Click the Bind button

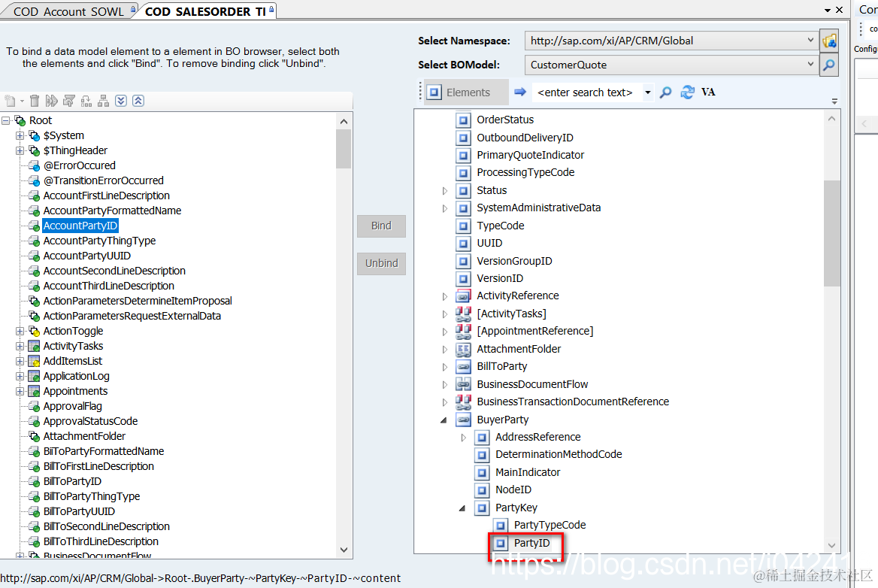381,226
